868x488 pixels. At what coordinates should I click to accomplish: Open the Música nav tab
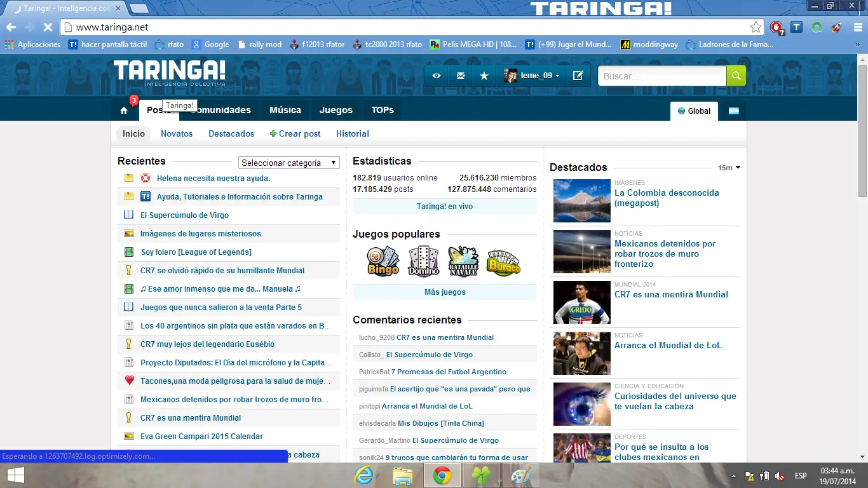pyautogui.click(x=285, y=110)
